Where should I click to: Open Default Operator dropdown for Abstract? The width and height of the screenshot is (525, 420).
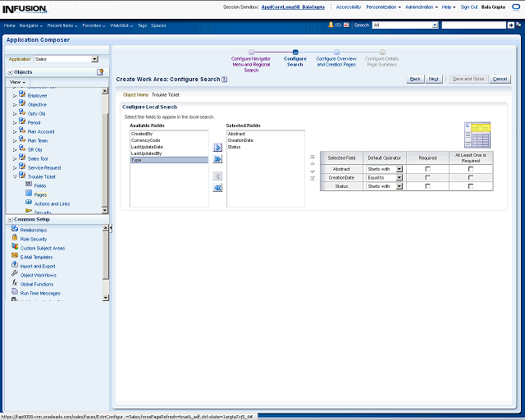399,168
